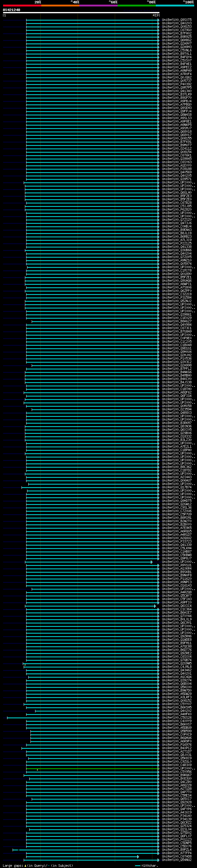The width and height of the screenshot is (197, 868).
Task: Select the UniRef100_A9NPH9 label
Action: pos(177,71)
